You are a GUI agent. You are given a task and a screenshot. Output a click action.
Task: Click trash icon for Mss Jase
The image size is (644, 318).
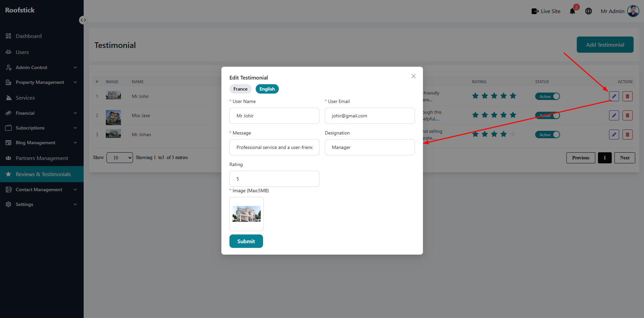coord(628,115)
